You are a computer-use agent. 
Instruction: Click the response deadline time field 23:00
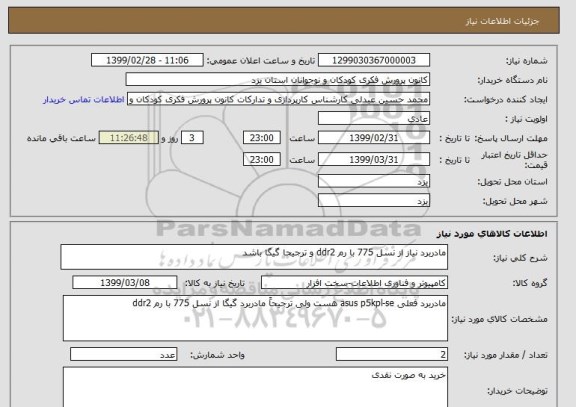point(262,138)
